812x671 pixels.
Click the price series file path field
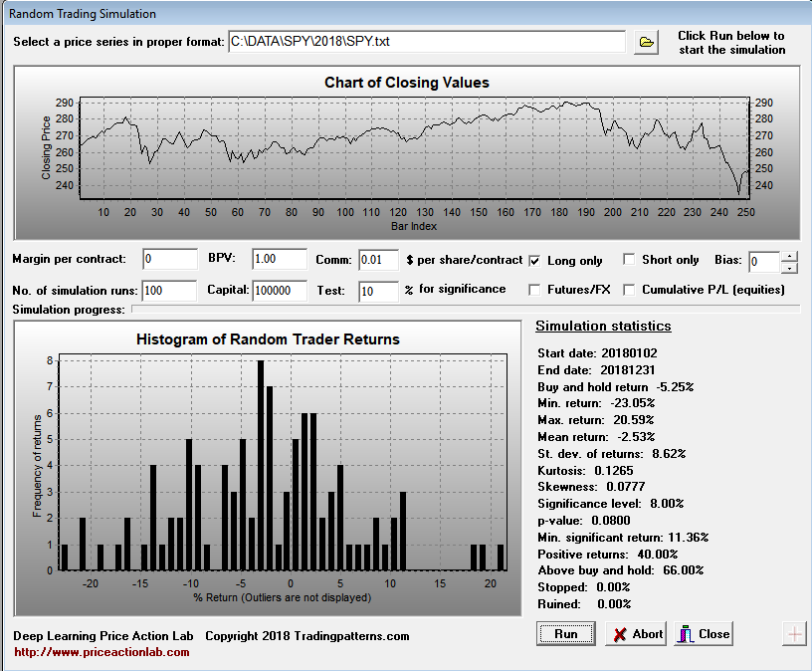point(426,42)
